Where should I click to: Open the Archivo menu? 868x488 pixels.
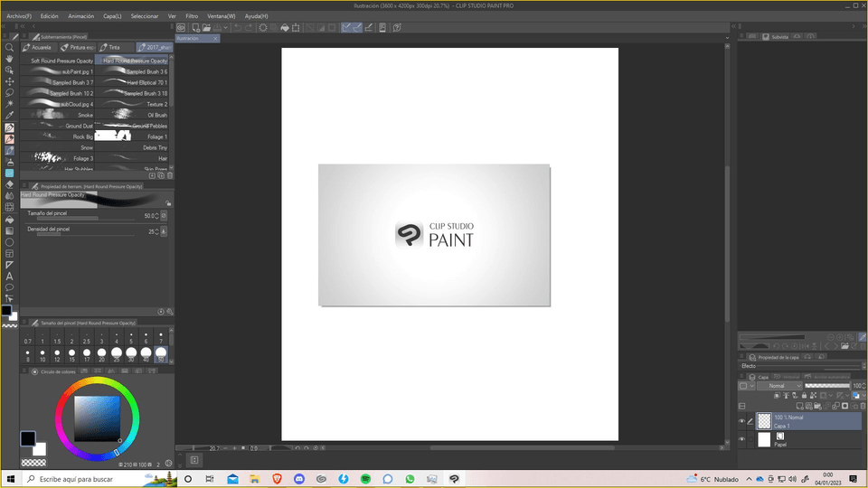(x=19, y=16)
